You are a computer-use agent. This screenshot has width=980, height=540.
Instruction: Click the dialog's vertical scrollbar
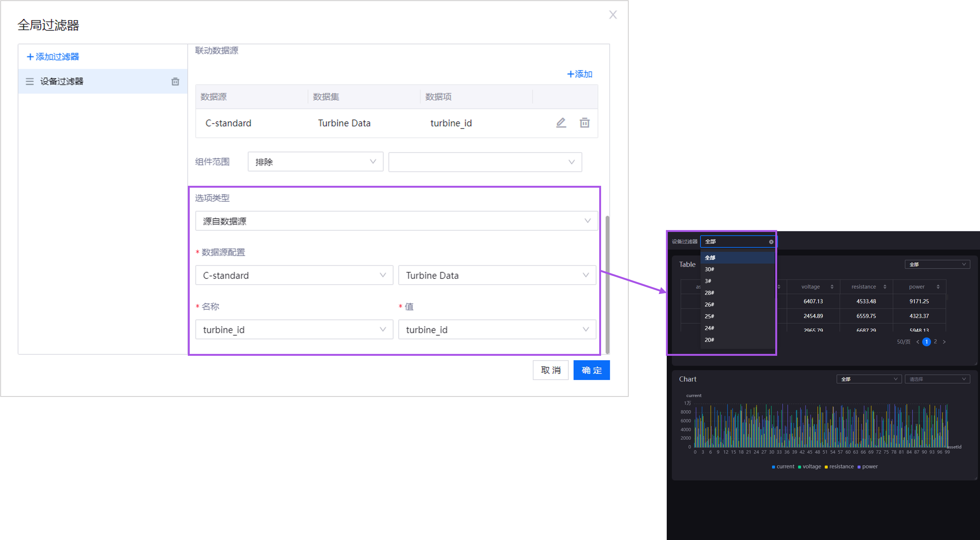(607, 285)
